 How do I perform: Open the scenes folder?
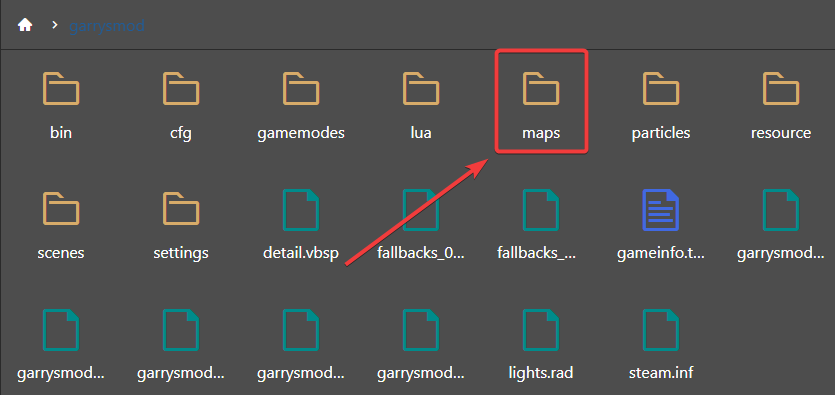click(61, 226)
